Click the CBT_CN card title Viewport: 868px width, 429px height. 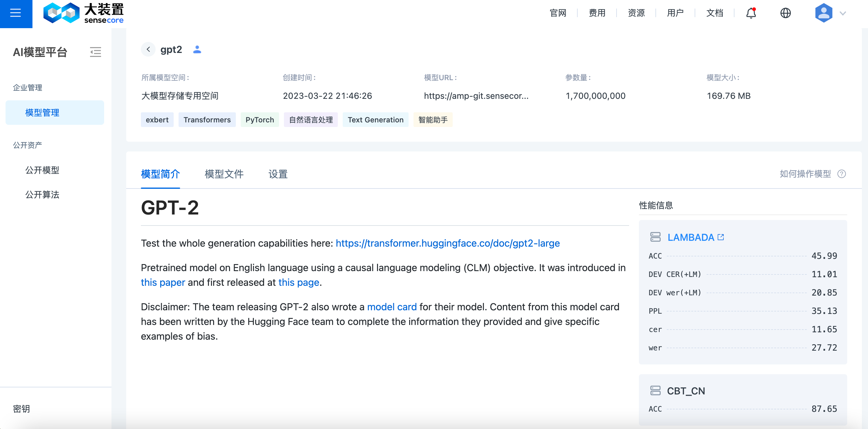[686, 391]
